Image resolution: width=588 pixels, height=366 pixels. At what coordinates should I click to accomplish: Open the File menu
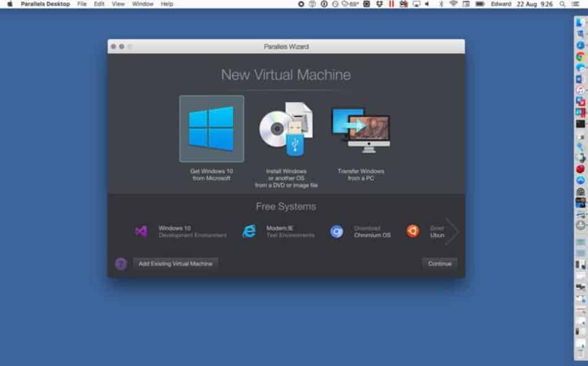(82, 4)
